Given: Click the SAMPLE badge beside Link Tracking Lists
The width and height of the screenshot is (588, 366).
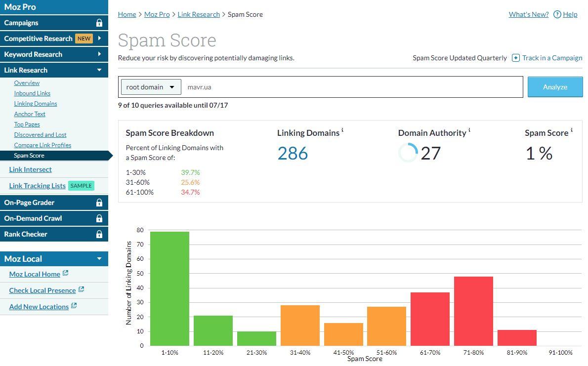Looking at the screenshot, I should point(81,186).
